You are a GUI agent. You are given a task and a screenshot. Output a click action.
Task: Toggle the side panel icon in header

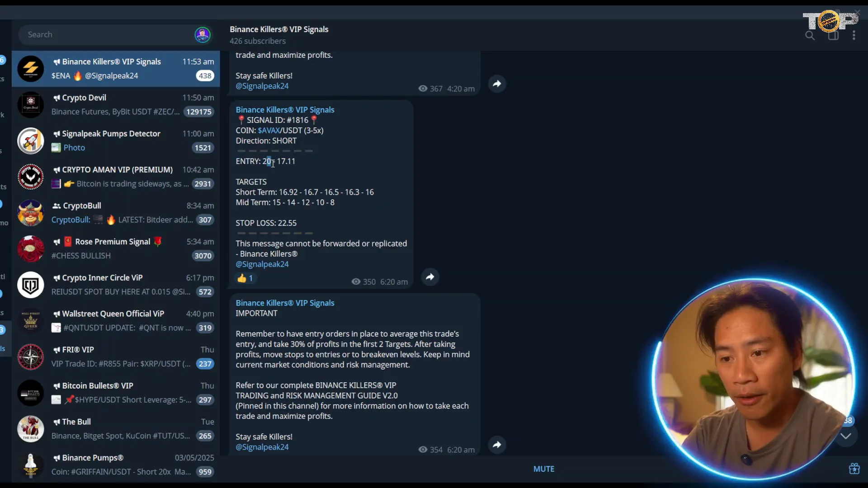(833, 35)
